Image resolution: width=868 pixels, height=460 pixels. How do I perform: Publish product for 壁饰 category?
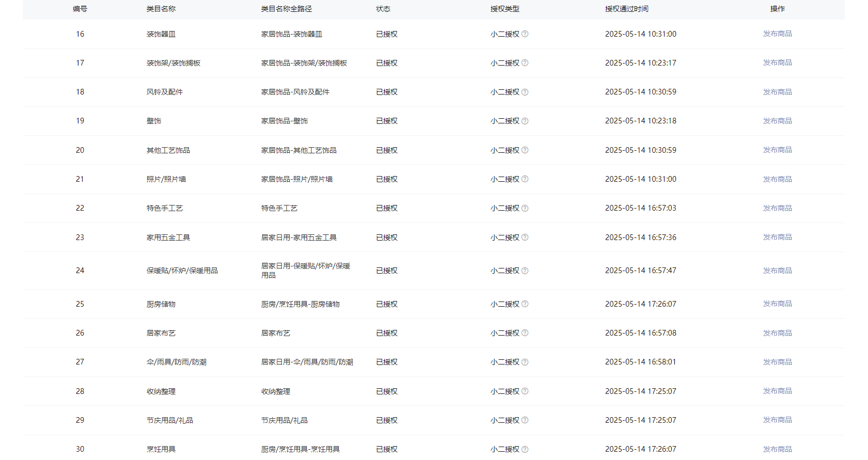[777, 121]
